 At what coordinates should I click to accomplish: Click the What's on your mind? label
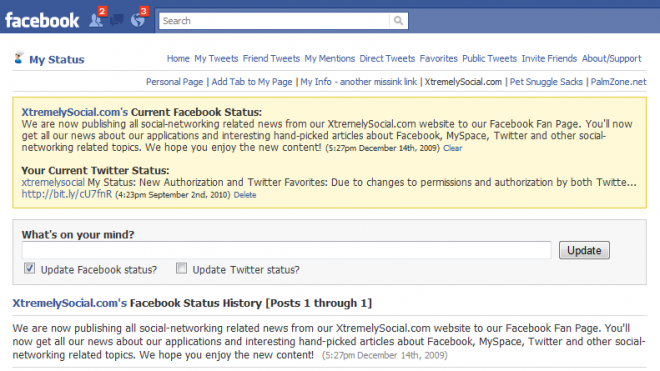point(78,235)
